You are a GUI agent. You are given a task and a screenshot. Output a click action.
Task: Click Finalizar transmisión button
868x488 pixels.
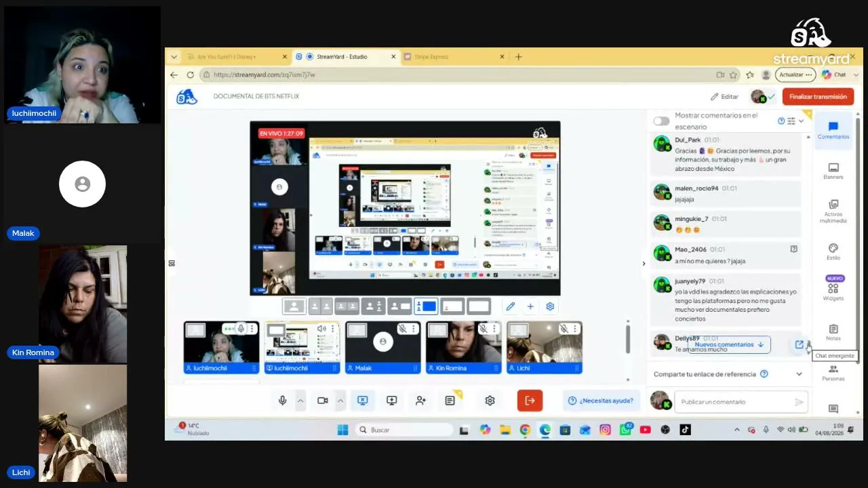[x=818, y=97]
